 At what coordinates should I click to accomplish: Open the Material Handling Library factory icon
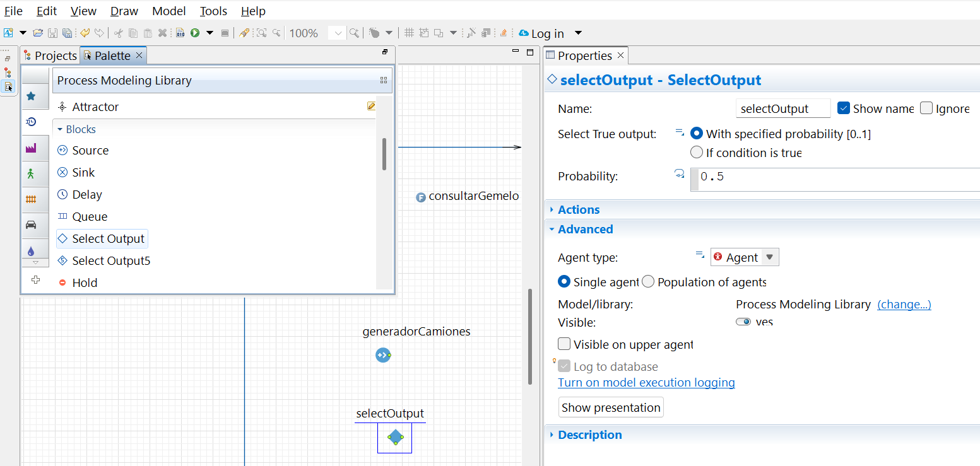[x=31, y=148]
